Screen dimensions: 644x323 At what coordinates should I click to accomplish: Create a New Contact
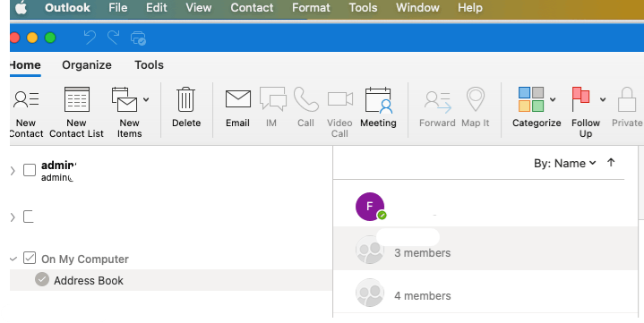(26, 113)
